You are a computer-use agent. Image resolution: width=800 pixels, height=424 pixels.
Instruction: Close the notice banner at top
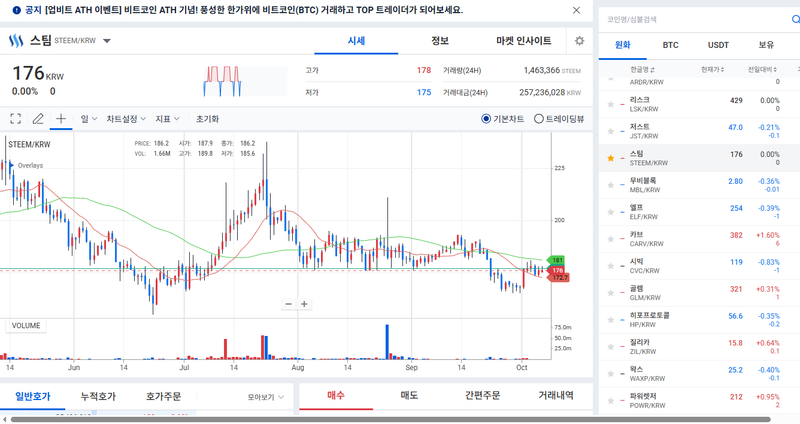click(576, 10)
